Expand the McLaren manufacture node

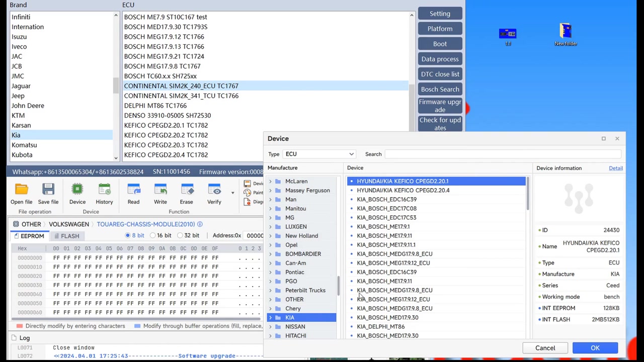tap(270, 182)
